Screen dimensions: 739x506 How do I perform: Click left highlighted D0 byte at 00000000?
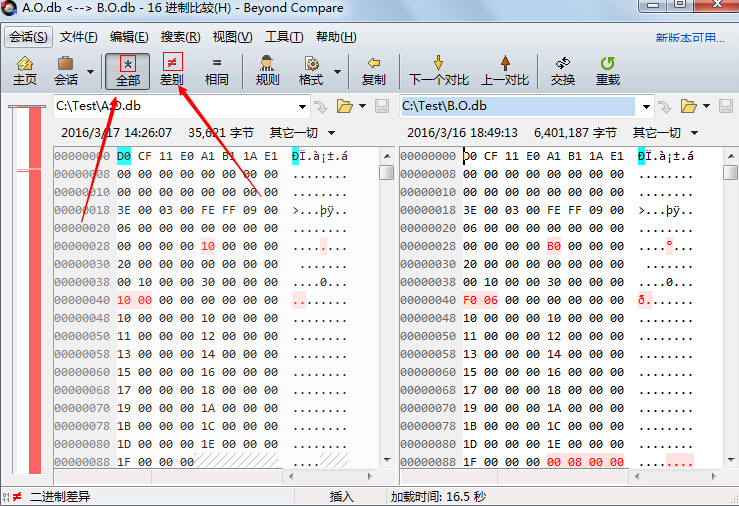[x=124, y=156]
